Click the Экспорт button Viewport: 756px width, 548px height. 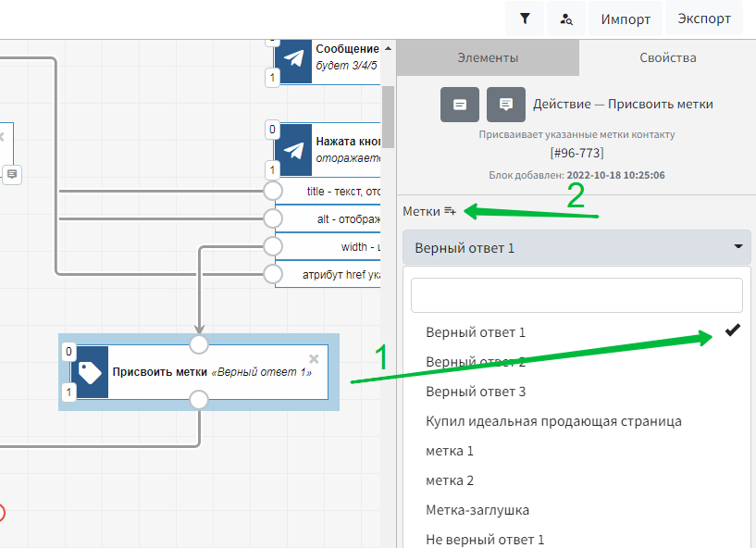704,19
